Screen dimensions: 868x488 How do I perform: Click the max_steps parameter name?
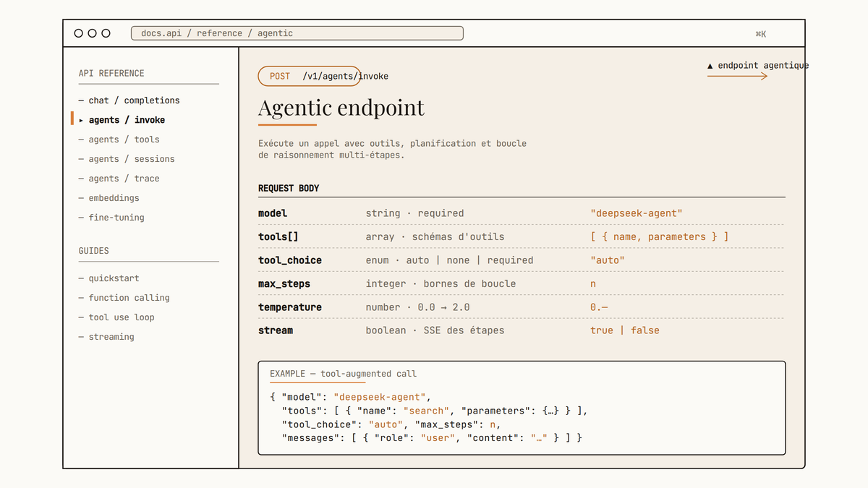(x=284, y=284)
